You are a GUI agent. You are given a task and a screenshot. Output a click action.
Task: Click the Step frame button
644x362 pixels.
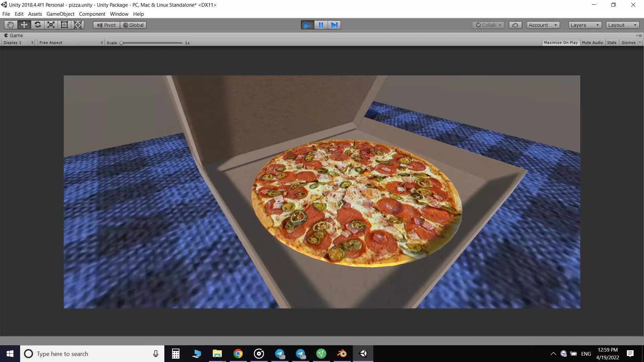[x=334, y=25]
